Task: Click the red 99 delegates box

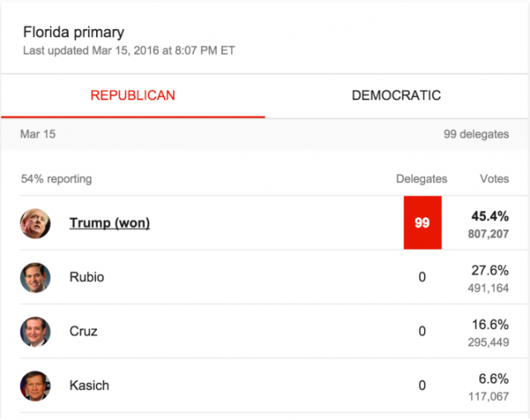Action: coord(422,223)
